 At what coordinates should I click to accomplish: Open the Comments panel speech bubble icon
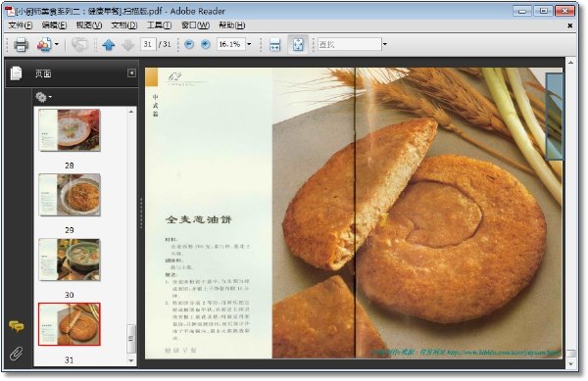(x=16, y=327)
